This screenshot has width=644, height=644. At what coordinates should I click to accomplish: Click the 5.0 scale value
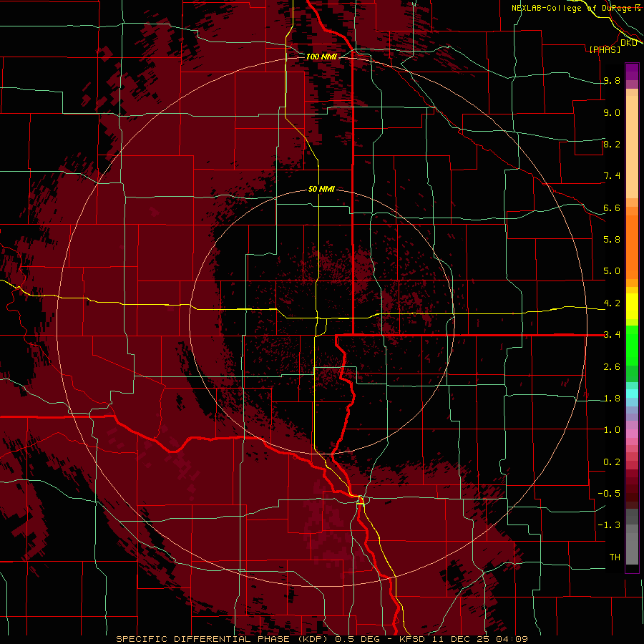pyautogui.click(x=612, y=271)
